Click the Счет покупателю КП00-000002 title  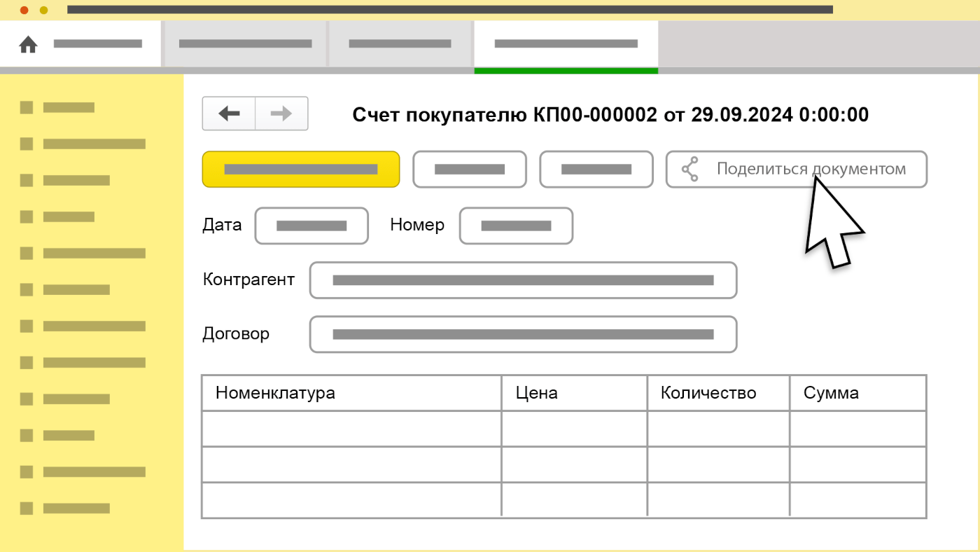[610, 114]
